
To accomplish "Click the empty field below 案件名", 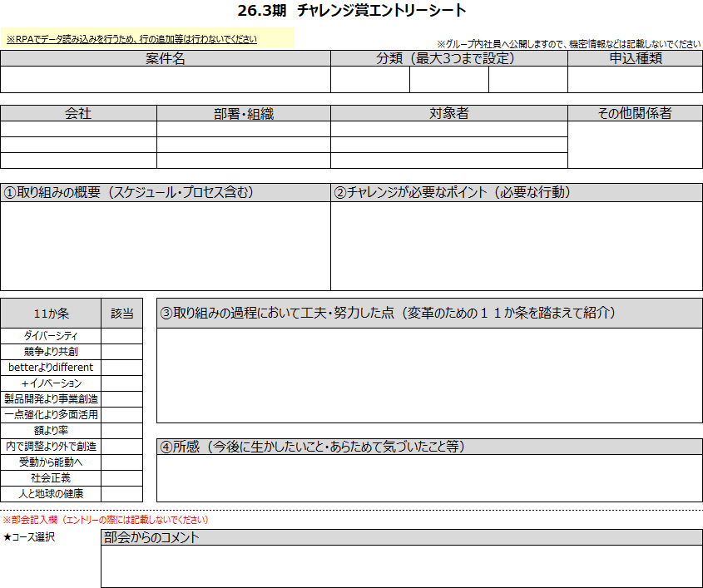I will [x=165, y=79].
